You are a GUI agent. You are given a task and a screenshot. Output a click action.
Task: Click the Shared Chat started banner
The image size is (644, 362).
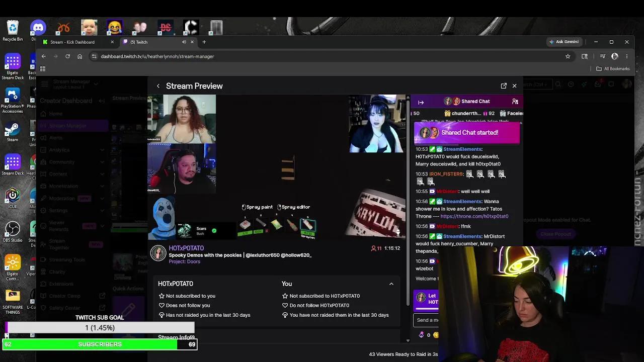467,133
